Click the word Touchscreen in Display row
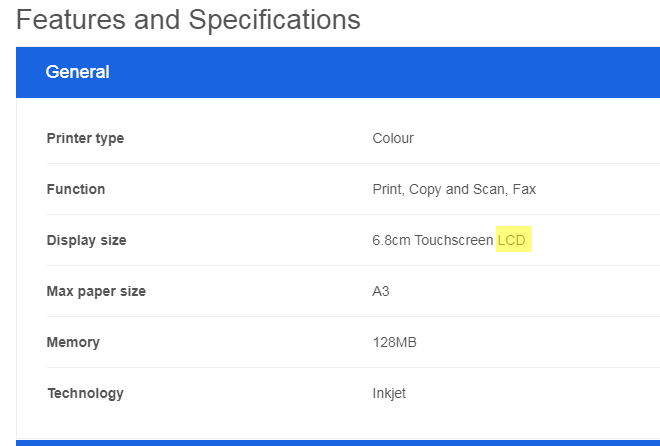 point(454,240)
